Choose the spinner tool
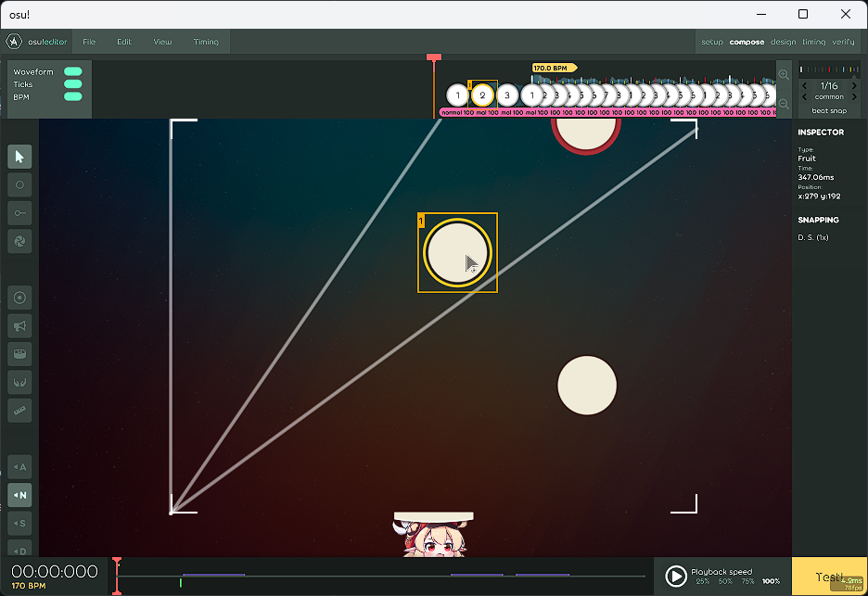Image resolution: width=868 pixels, height=596 pixels. point(19,241)
